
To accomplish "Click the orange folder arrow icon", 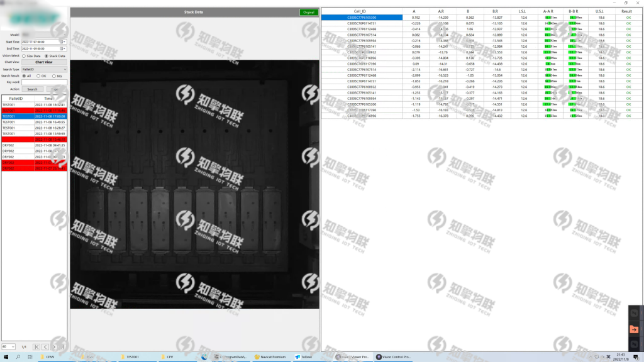I will pos(634,329).
